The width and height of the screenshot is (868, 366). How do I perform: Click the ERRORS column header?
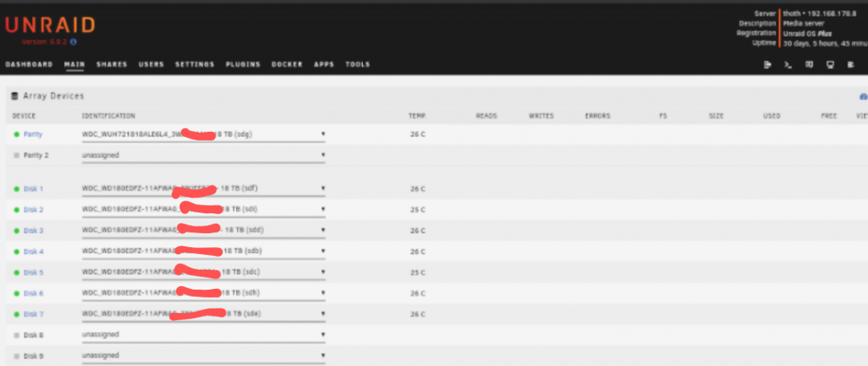598,116
